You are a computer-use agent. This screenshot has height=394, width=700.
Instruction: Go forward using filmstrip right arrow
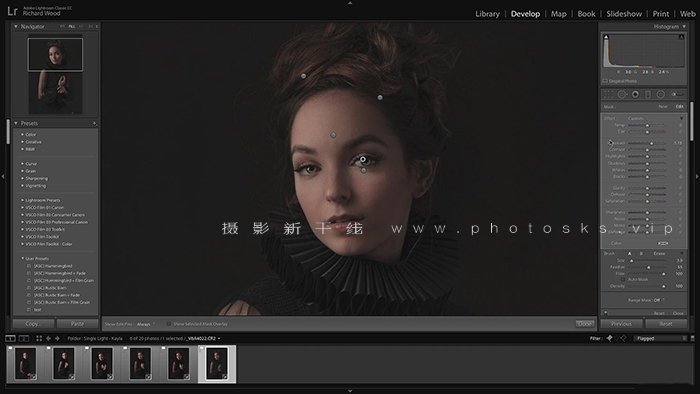tap(57, 338)
